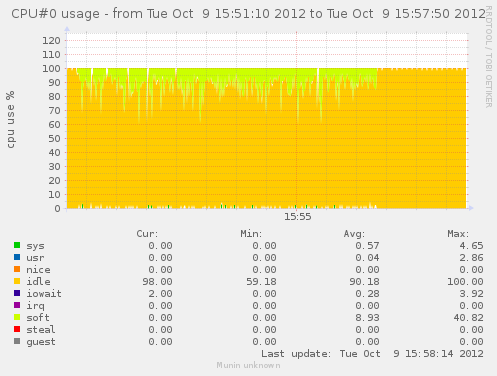Click the Min: column header
This screenshot has height=376, width=497.
[x=251, y=234]
